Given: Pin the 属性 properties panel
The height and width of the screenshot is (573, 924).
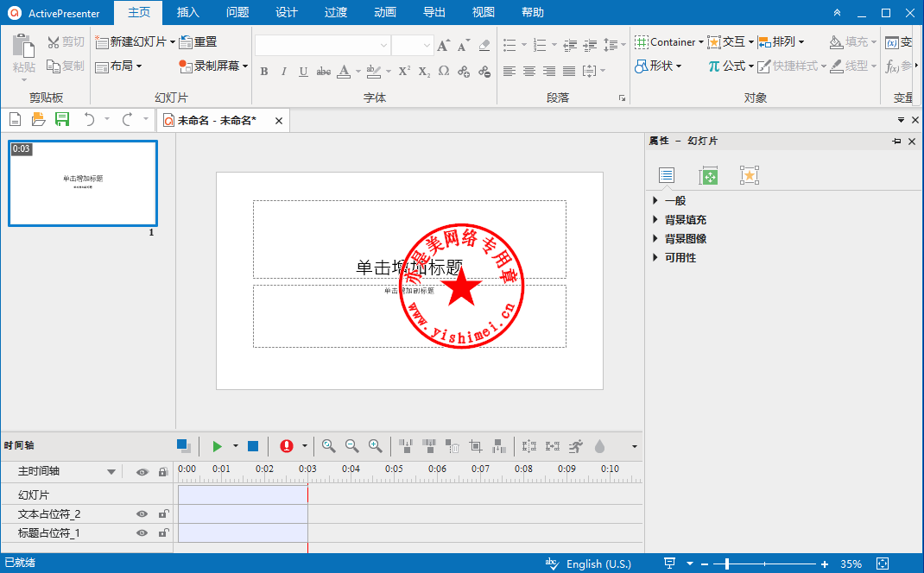Looking at the screenshot, I should pos(896,142).
